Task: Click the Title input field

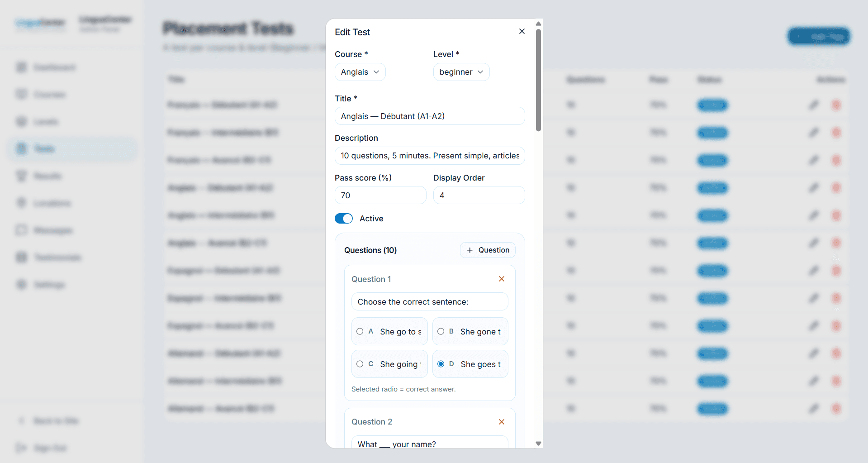Action: (430, 116)
